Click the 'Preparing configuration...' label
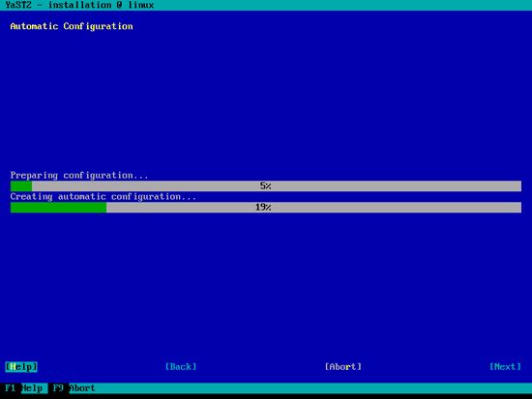Image resolution: width=532 pixels, height=399 pixels. (x=79, y=175)
